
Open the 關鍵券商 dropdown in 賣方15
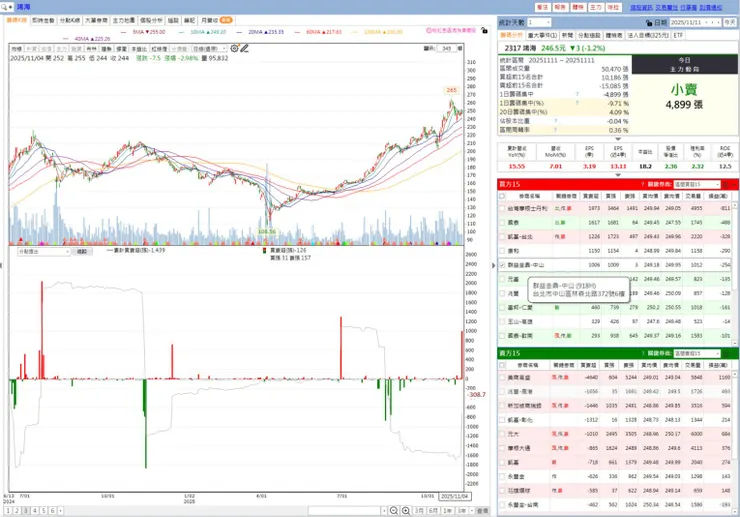697,353
